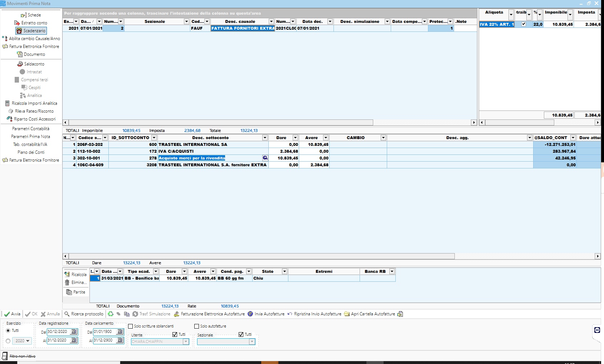Click right arrow of IVA panel scrollbar
Viewport: 604px width, 364px height.
pyautogui.click(x=598, y=122)
